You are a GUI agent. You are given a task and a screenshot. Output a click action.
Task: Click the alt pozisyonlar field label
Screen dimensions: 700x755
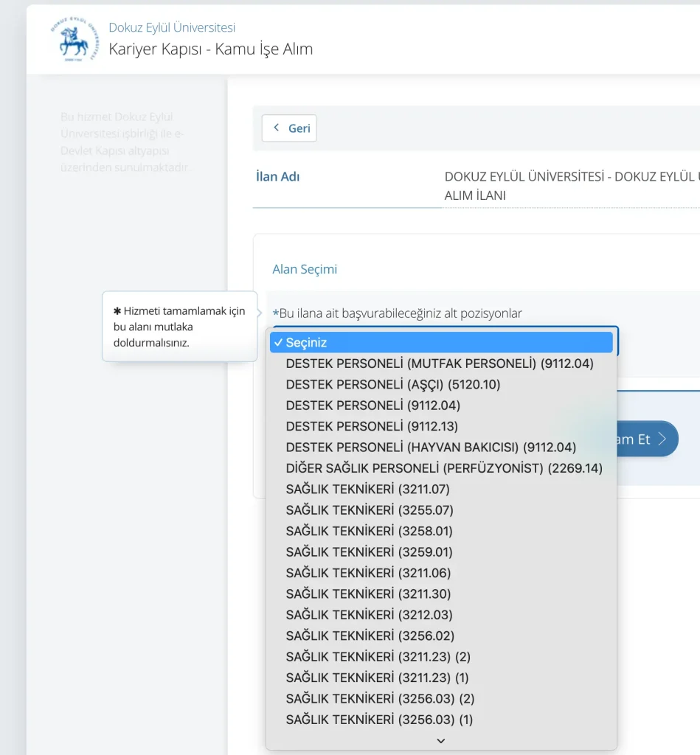tap(397, 313)
